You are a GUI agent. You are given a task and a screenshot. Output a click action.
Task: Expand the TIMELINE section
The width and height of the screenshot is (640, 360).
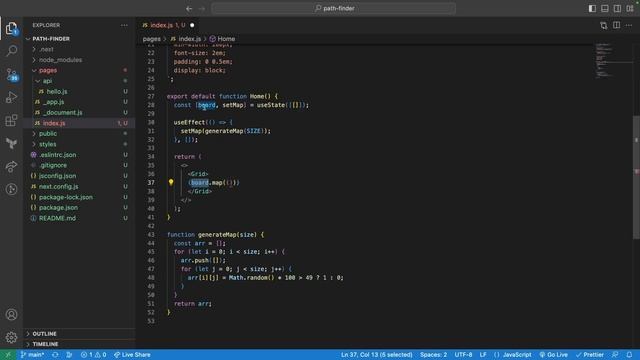(x=80, y=344)
